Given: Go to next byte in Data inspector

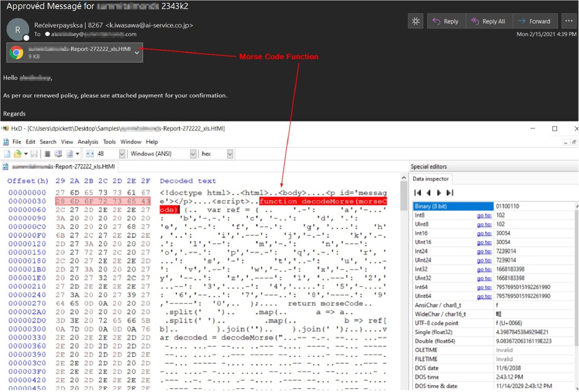Looking at the screenshot, I should 439,193.
